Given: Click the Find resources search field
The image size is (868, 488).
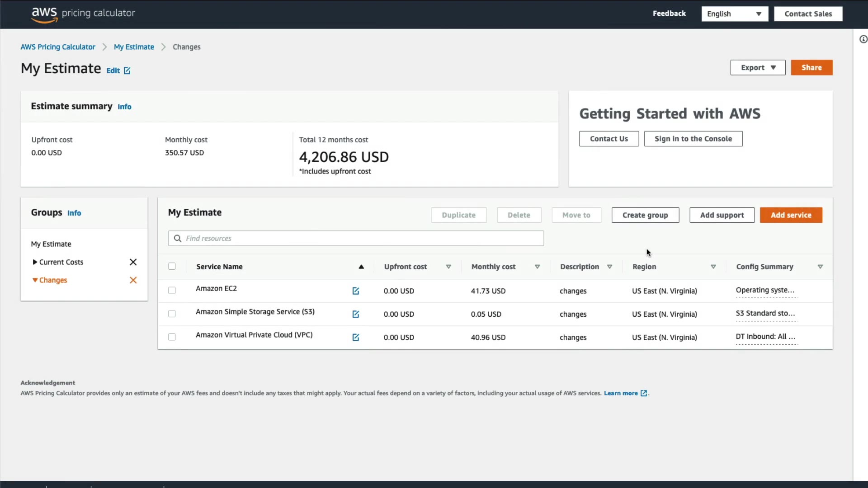Looking at the screenshot, I should click(x=356, y=238).
